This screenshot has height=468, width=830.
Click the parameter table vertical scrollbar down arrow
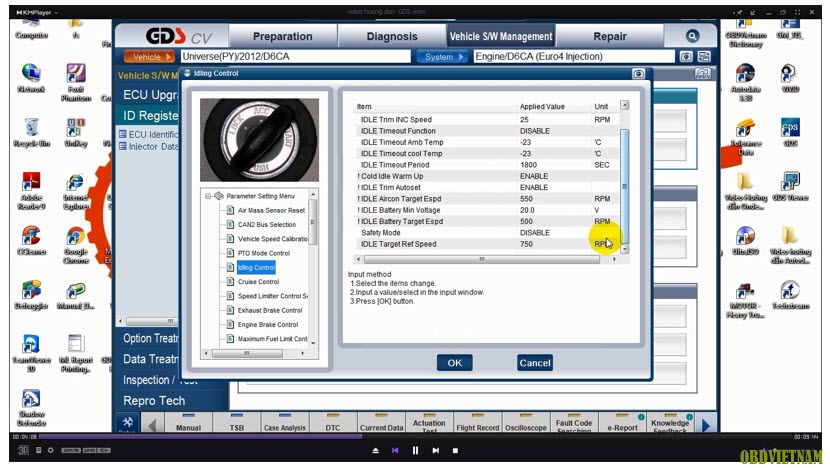tap(625, 249)
